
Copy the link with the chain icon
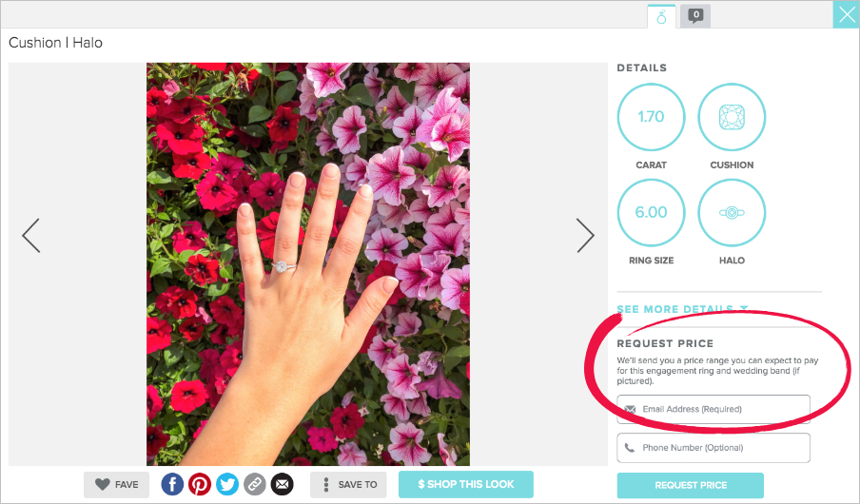point(255,484)
